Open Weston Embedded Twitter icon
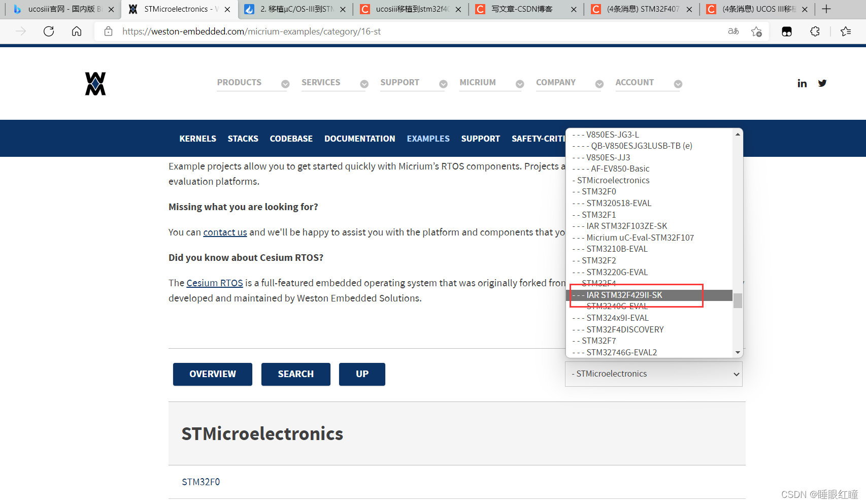The height and width of the screenshot is (504, 866). point(822,83)
